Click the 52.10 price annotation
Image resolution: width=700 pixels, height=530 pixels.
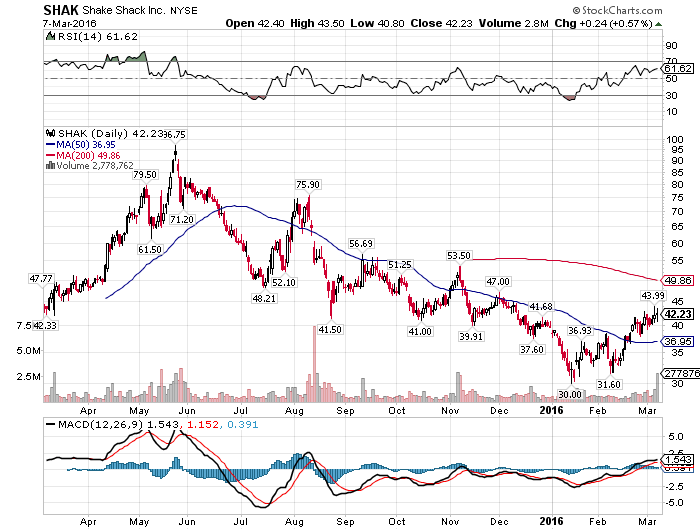tap(284, 282)
